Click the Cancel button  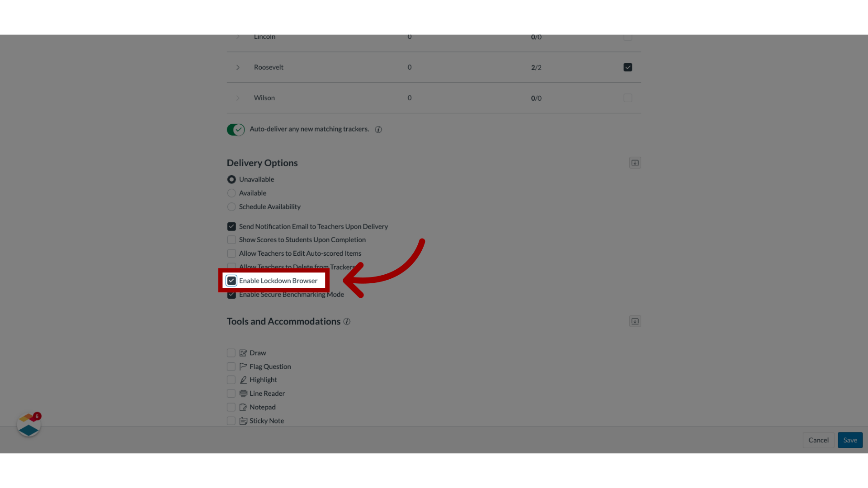tap(819, 440)
